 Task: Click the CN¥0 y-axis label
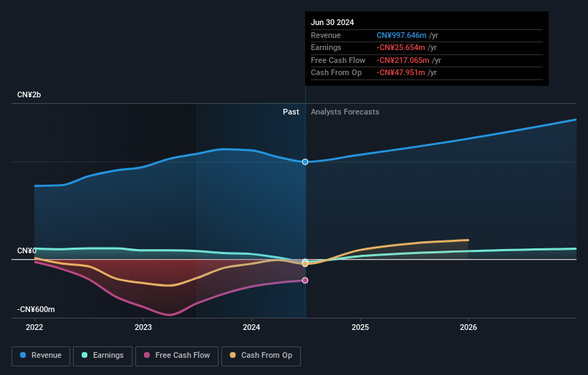pos(26,250)
